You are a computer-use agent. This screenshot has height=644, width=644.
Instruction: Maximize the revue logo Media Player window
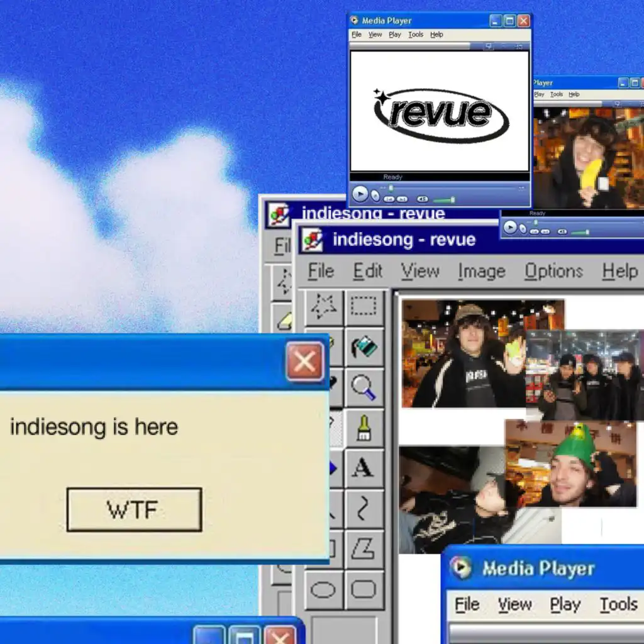509,21
